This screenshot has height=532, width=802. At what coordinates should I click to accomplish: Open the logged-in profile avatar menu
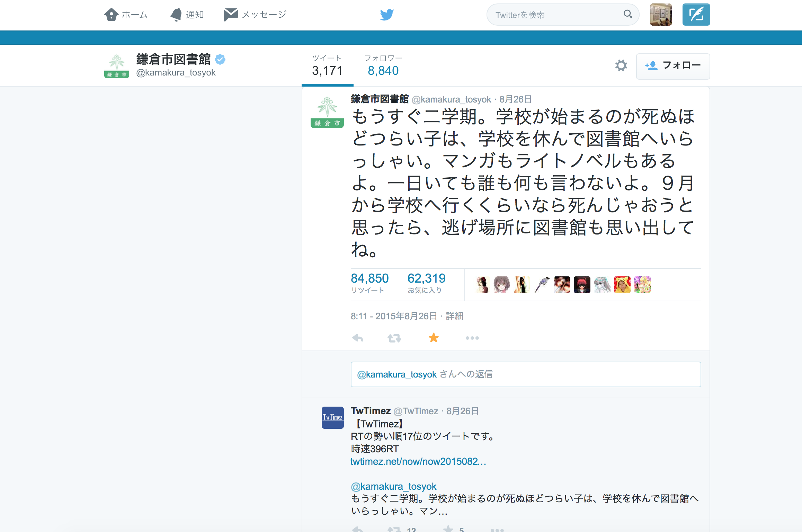tap(661, 15)
